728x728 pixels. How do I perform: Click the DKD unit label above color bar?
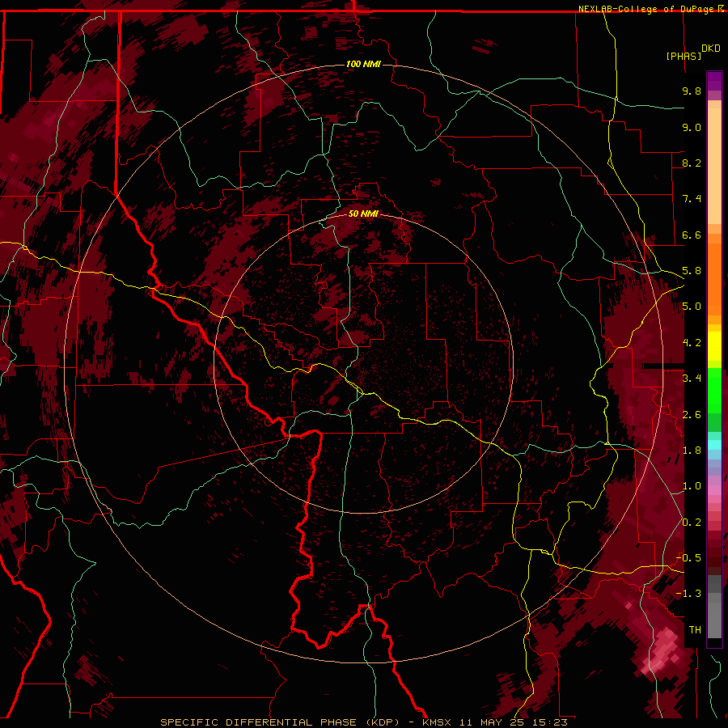pyautogui.click(x=711, y=49)
